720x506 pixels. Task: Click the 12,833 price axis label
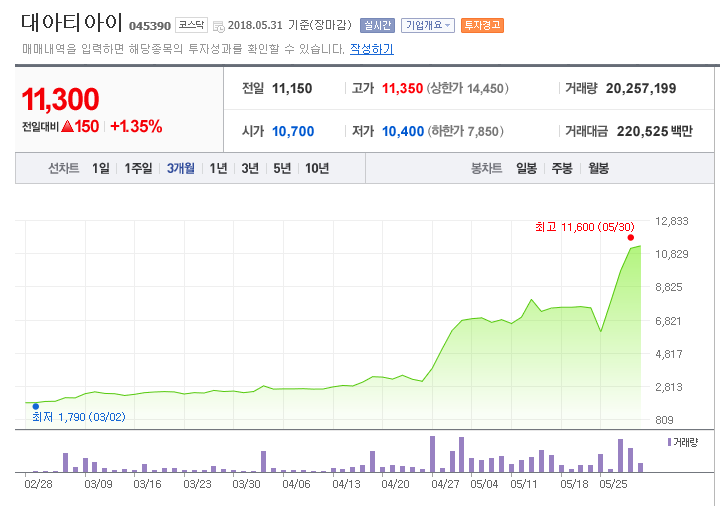pos(672,221)
